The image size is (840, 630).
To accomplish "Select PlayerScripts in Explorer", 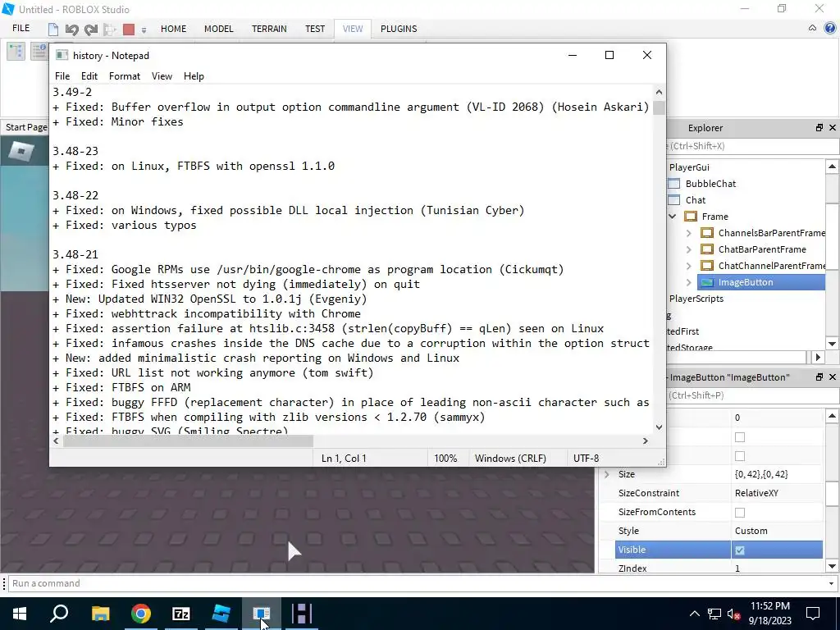I will pyautogui.click(x=696, y=299).
